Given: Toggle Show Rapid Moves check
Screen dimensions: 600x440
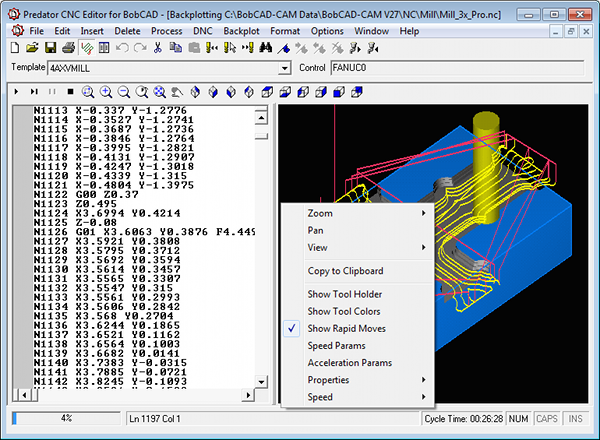Looking at the screenshot, I should point(347,328).
